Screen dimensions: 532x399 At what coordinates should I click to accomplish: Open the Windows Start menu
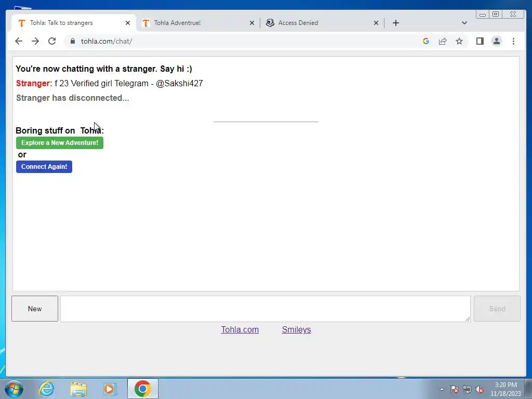(x=14, y=389)
